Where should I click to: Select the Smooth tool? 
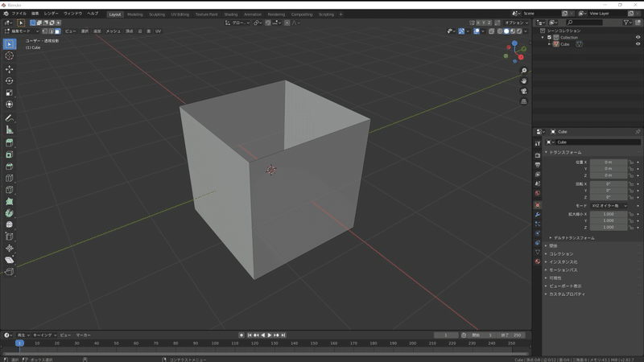10,224
